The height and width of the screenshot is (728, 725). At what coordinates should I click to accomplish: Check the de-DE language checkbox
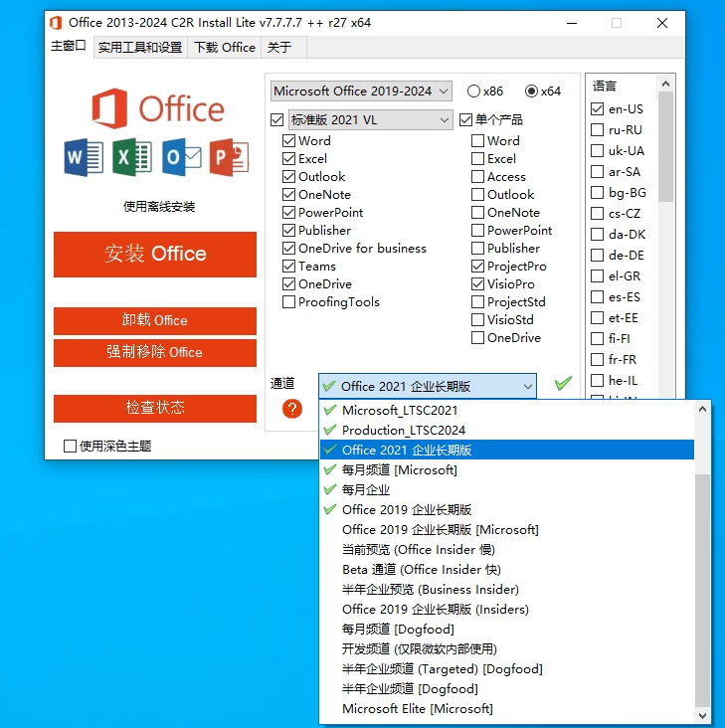coord(597,256)
